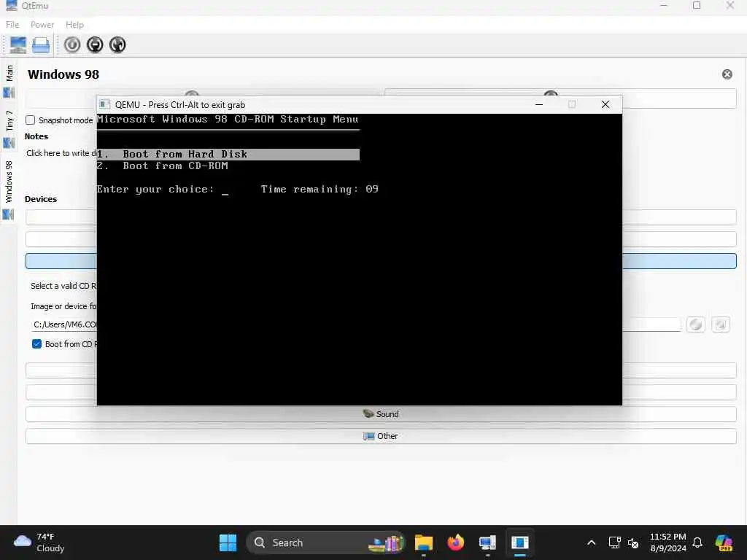Screen dimensions: 747x560
Task: Launch Copilot from the taskbar corner
Action: pos(724,542)
